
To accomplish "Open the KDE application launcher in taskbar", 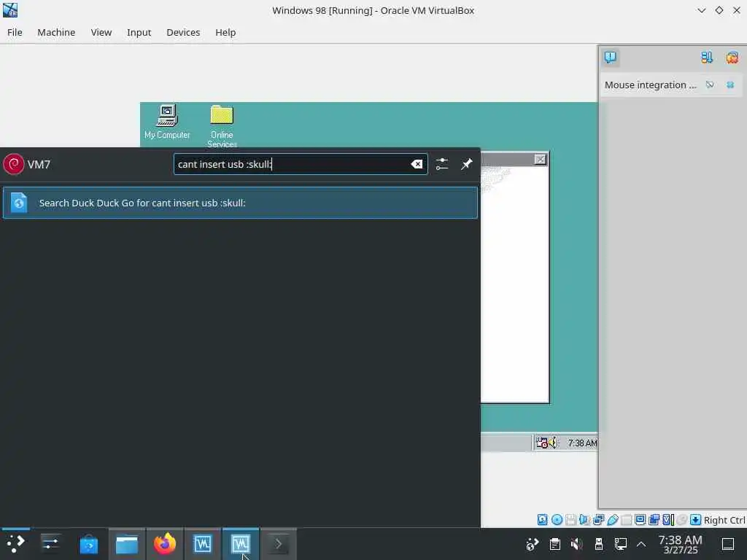I will [x=16, y=544].
